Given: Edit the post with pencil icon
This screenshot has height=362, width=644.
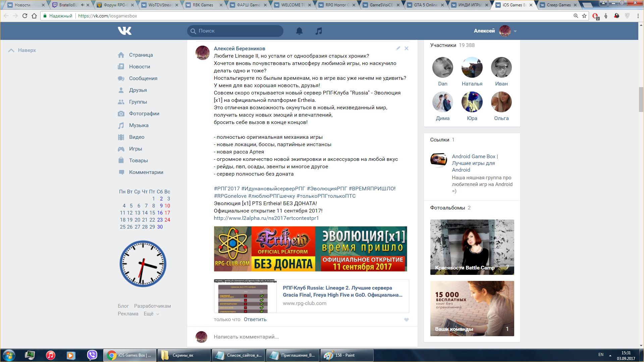Looking at the screenshot, I should [398, 48].
